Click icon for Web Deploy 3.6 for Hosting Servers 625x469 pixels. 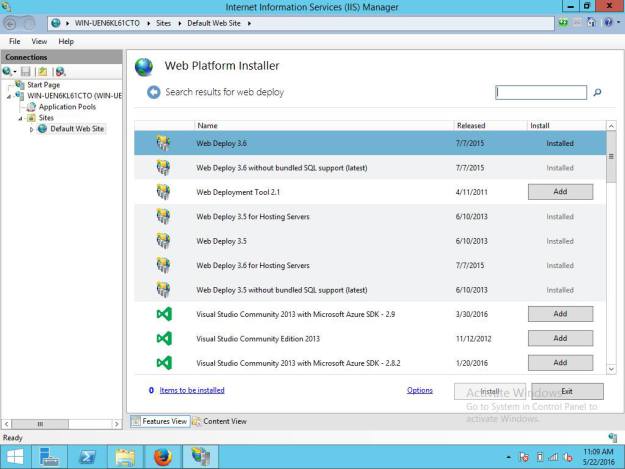(163, 265)
